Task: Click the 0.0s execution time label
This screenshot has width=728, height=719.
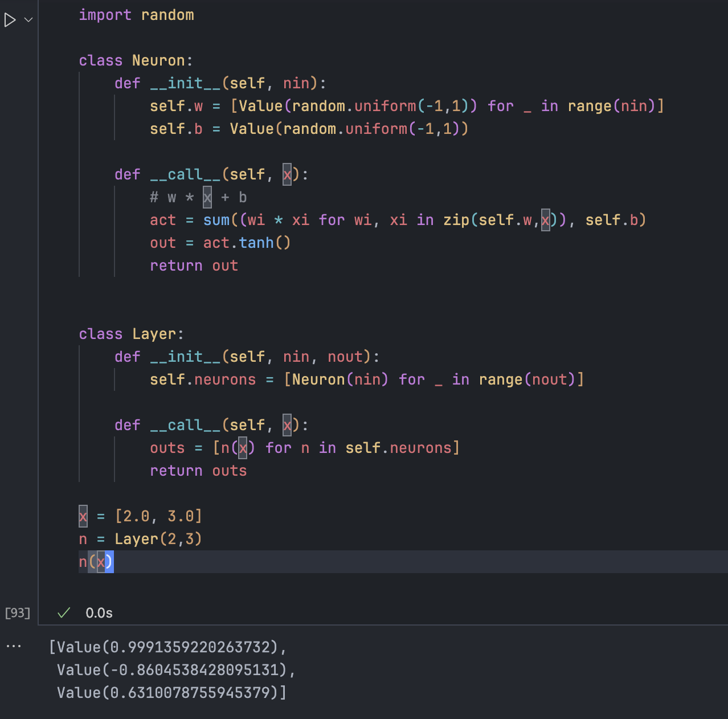Action: (x=99, y=613)
